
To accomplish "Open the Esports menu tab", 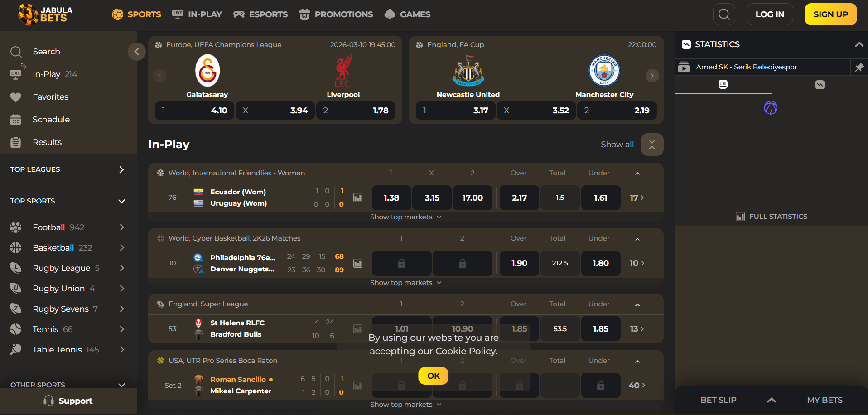I will click(260, 14).
